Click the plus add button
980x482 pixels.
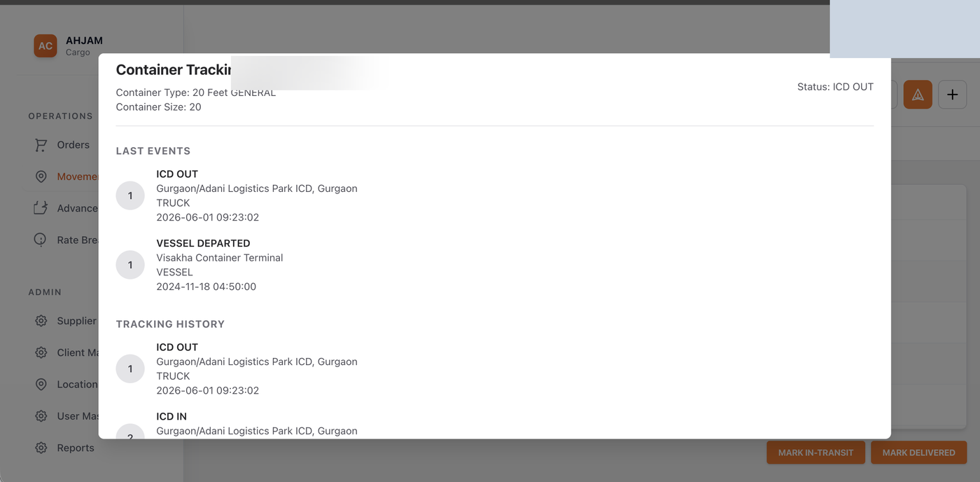953,95
